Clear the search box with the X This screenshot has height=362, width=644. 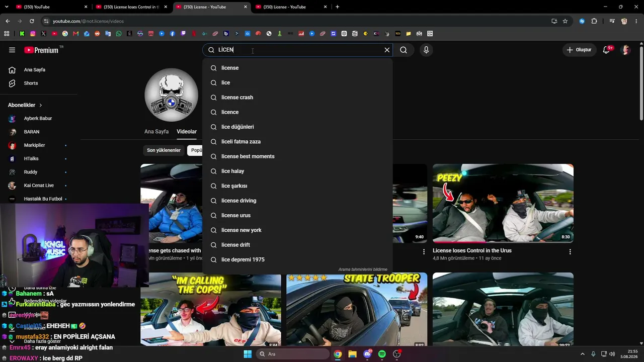[x=387, y=50]
